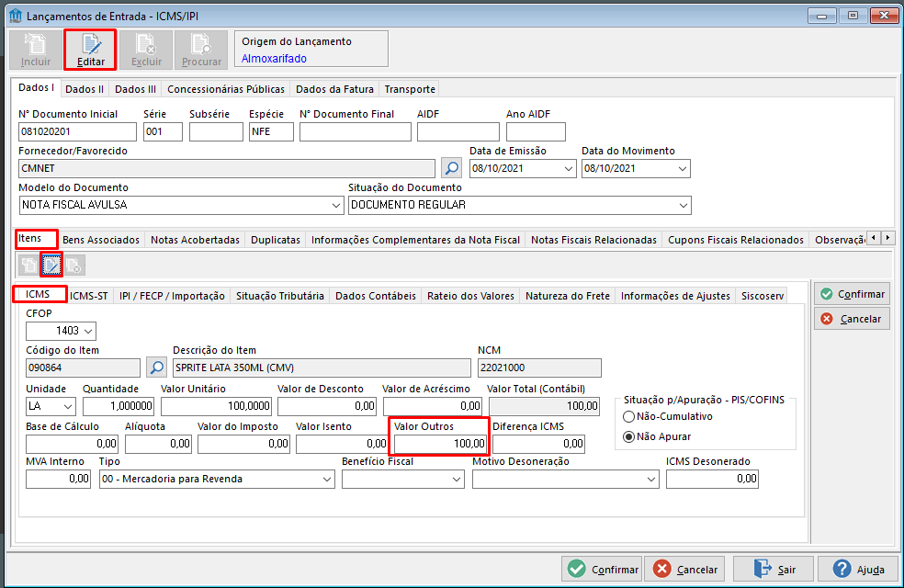This screenshot has height=588, width=904.
Task: Open IPI / FECP / Importação tab
Action: tap(172, 296)
